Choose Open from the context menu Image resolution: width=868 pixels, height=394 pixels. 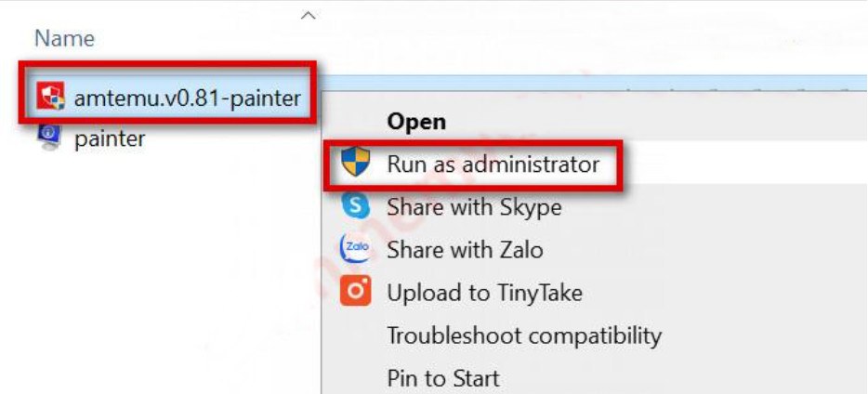pyautogui.click(x=416, y=121)
